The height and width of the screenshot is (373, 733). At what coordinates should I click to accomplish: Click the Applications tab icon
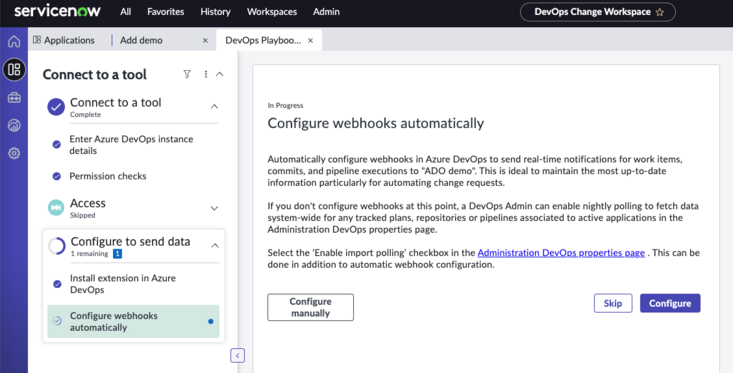(x=37, y=40)
